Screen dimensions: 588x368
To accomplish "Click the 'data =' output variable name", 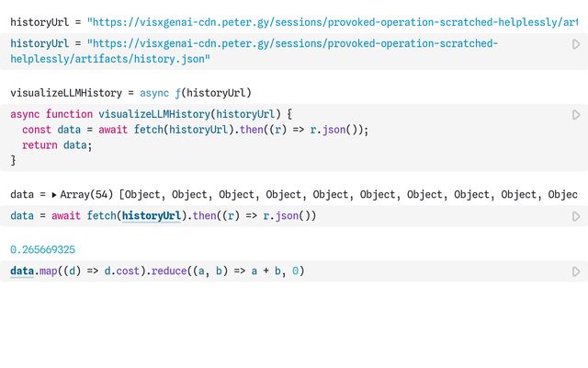I will (22, 195).
